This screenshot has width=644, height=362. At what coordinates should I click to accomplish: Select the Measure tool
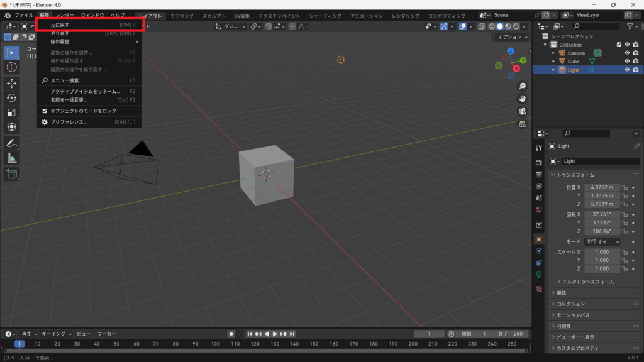pos(11,158)
